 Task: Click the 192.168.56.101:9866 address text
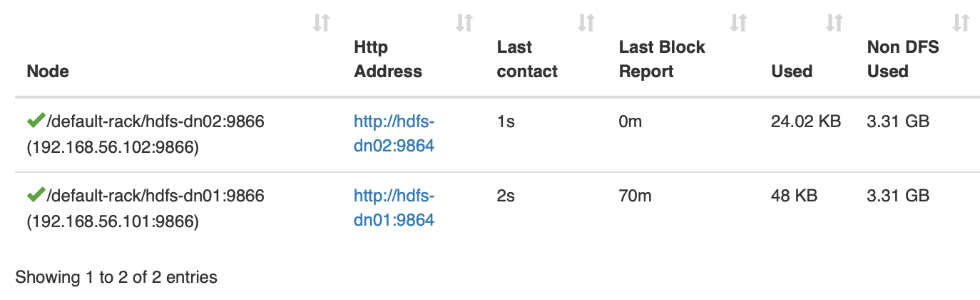click(112, 221)
